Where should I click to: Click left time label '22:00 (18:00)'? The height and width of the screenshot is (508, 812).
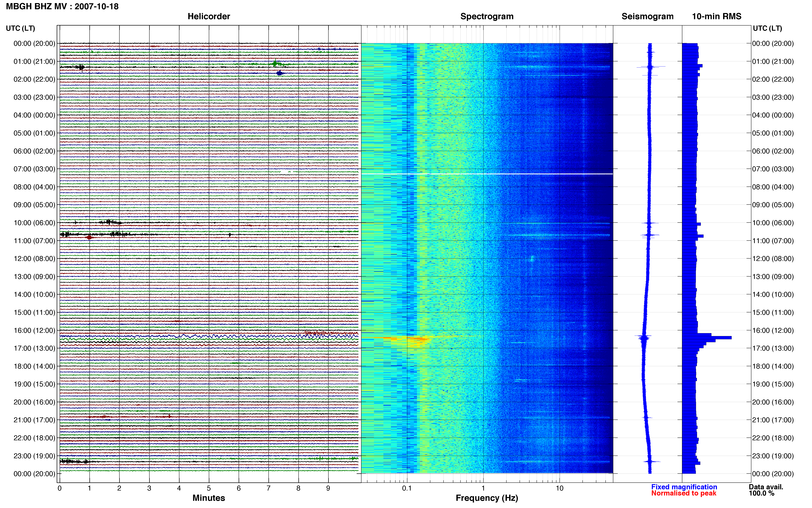34,438
